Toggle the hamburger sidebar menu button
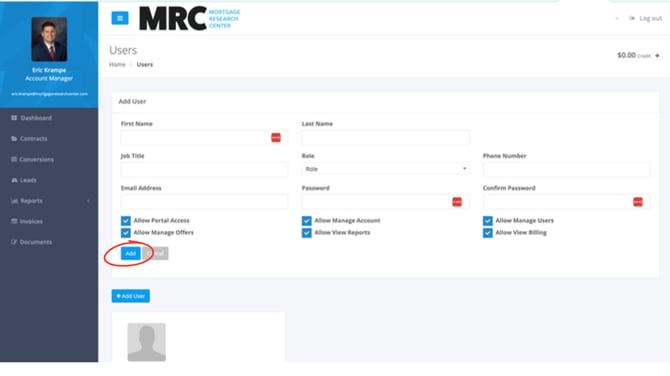 120,18
